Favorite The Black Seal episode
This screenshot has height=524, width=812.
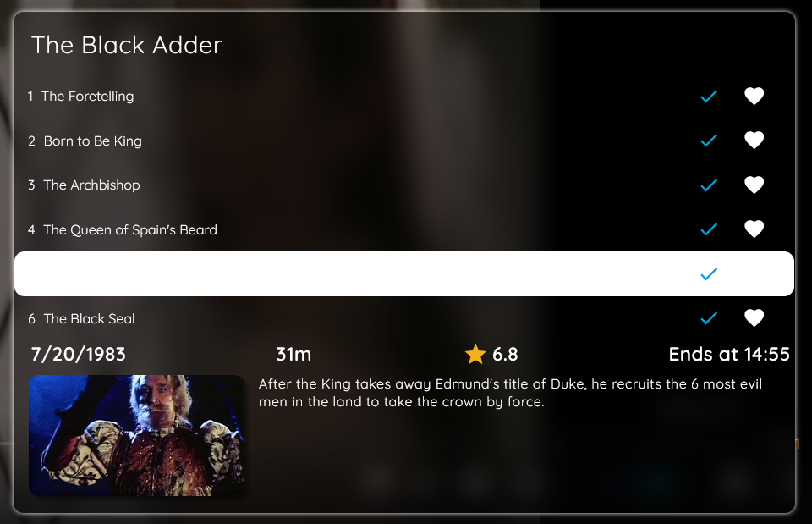(754, 317)
